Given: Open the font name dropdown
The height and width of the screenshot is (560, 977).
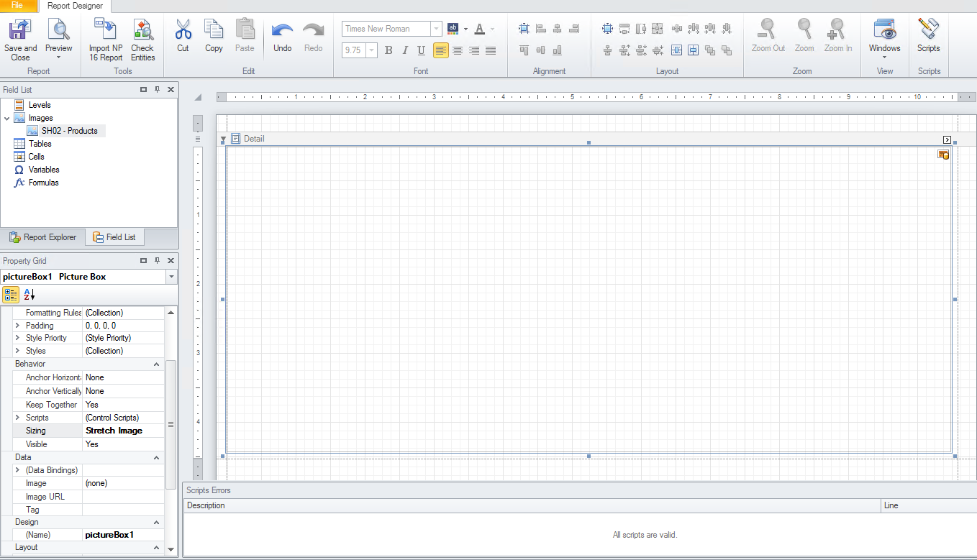Looking at the screenshot, I should click(x=436, y=29).
